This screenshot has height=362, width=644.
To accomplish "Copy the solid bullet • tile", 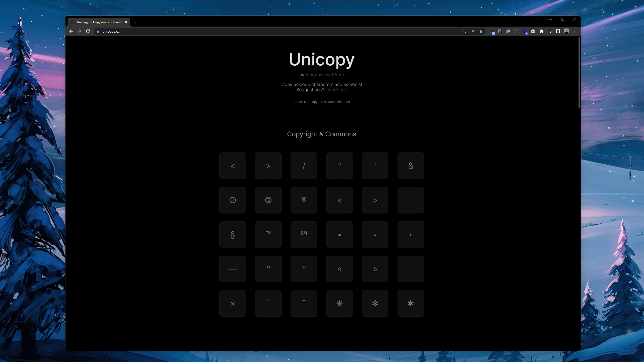I will click(339, 235).
